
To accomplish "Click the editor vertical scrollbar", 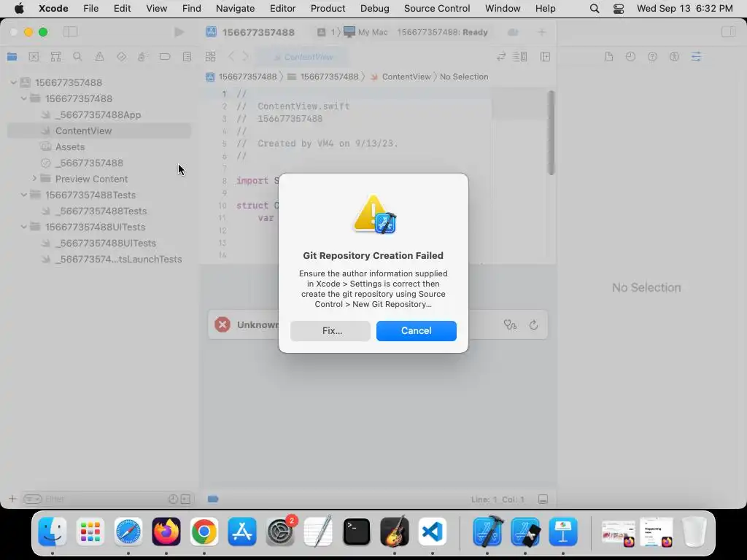I will [x=551, y=133].
